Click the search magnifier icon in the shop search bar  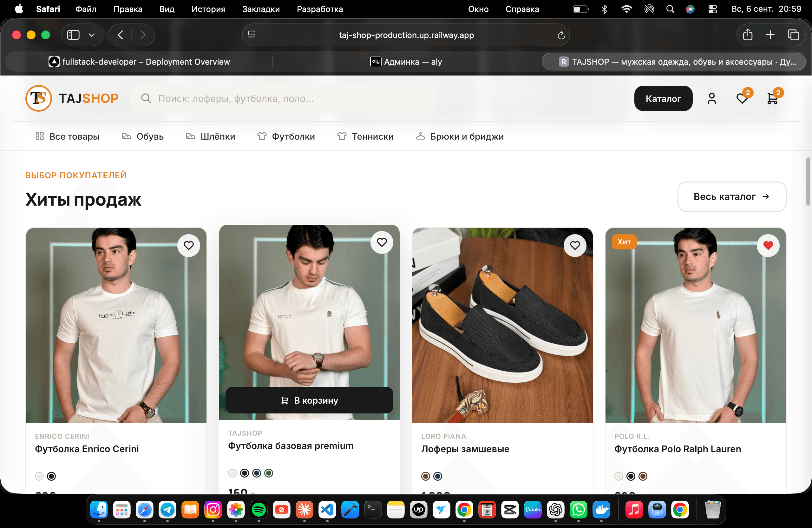(x=146, y=99)
